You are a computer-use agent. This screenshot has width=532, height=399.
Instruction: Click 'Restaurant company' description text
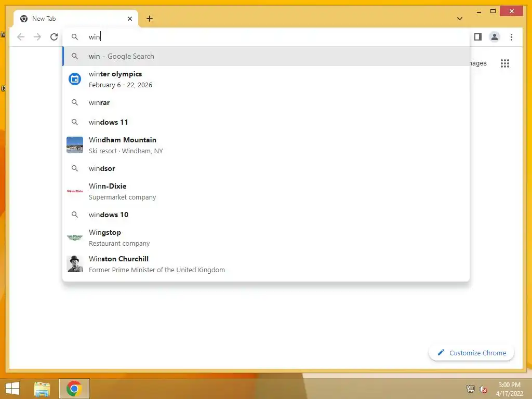coord(119,244)
